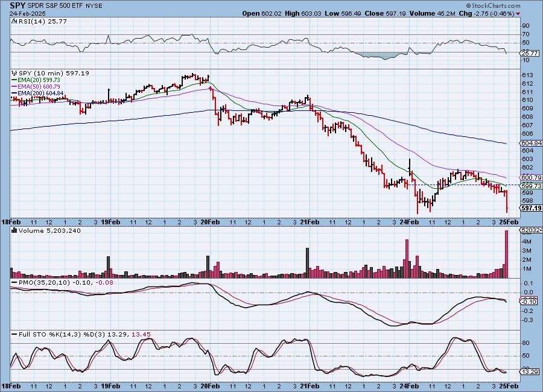
Task: Click the 4M volume axis label
Action: point(527,241)
